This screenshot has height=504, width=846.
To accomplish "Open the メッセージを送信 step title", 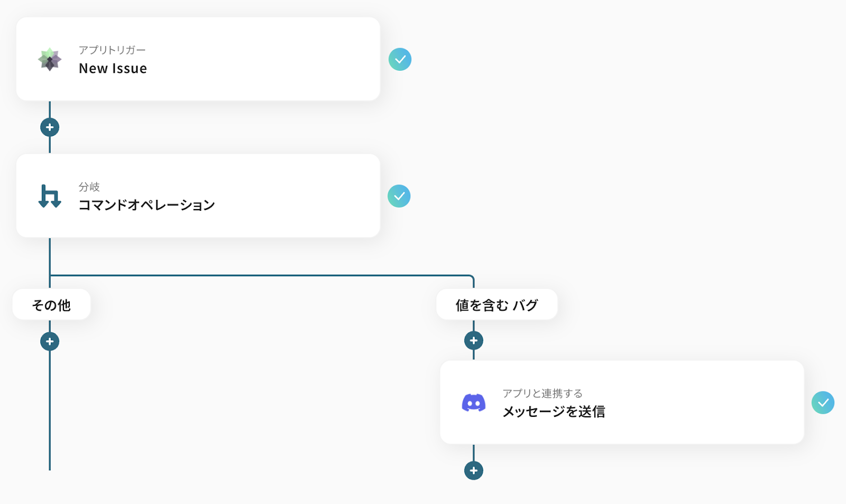I will point(554,412).
